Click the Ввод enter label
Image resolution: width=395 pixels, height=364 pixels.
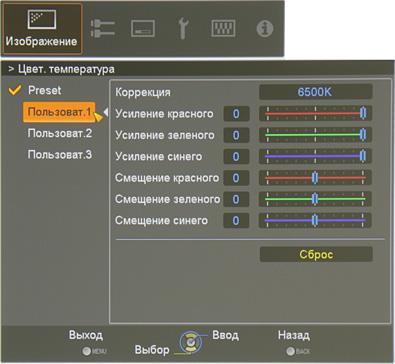pyautogui.click(x=225, y=335)
